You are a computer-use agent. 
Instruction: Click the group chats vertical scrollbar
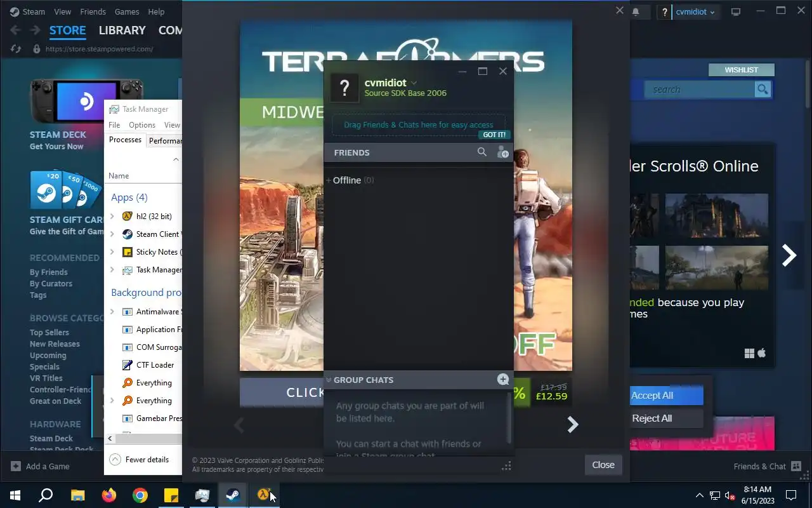click(509, 418)
